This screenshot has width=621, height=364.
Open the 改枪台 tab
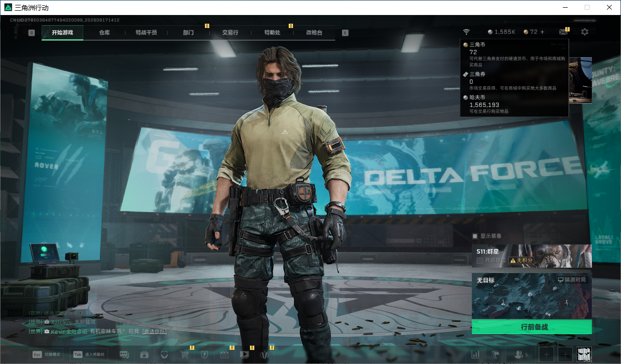314,32
